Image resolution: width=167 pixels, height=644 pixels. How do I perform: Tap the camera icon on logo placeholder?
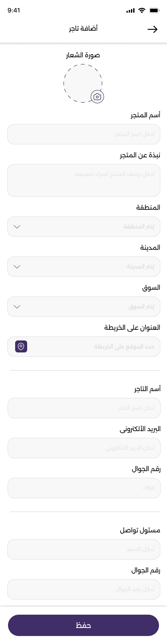click(x=97, y=96)
